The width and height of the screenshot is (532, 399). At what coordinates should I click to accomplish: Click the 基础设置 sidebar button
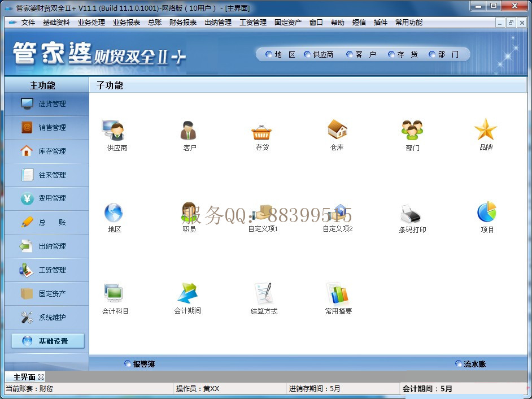48,341
